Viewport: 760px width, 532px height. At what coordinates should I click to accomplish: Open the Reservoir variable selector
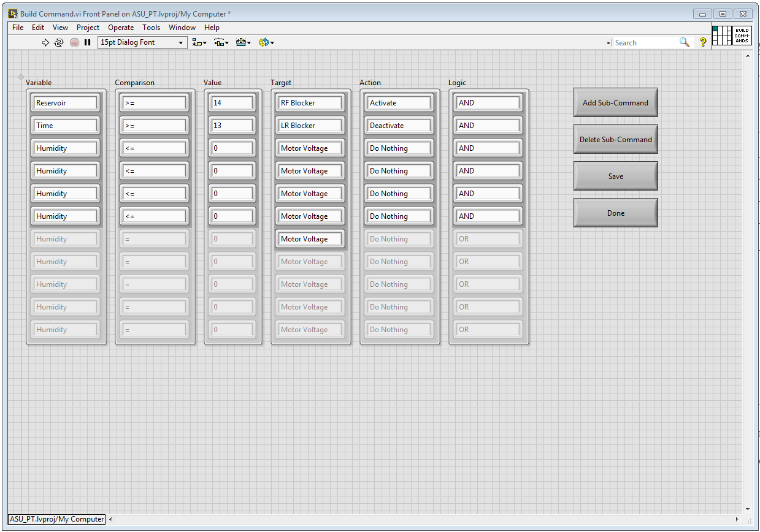(x=66, y=103)
